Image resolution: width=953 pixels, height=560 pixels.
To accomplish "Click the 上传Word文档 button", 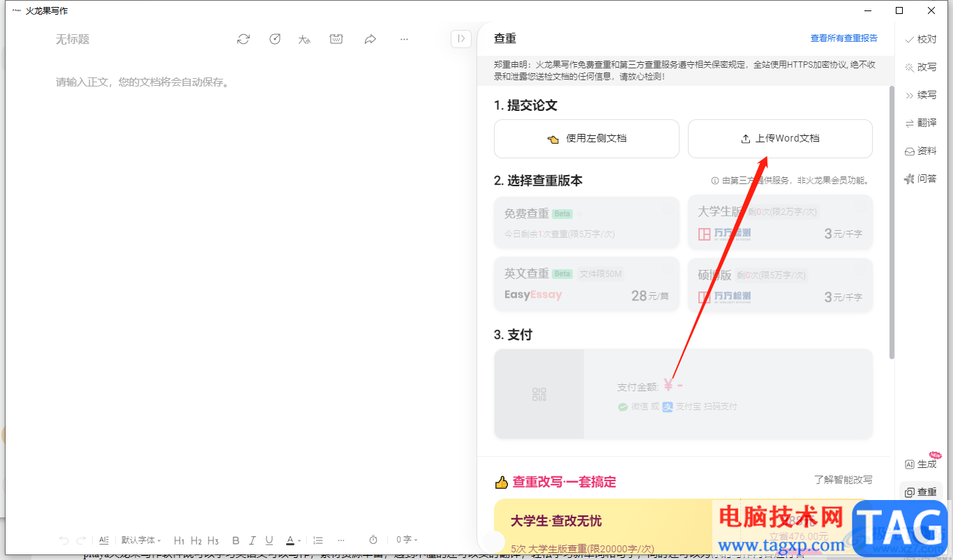I will [780, 139].
